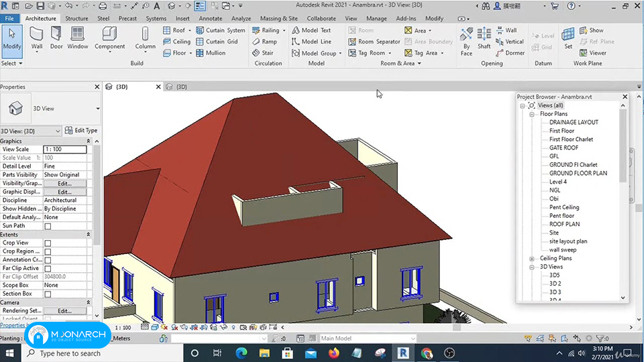Enable the Crop View checkbox
Viewport: 644px width, 362px height.
tap(48, 243)
